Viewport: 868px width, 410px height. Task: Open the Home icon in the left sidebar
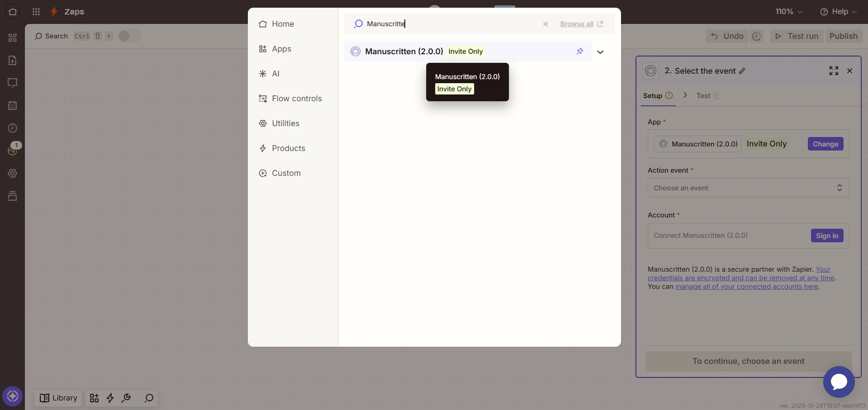pos(12,12)
